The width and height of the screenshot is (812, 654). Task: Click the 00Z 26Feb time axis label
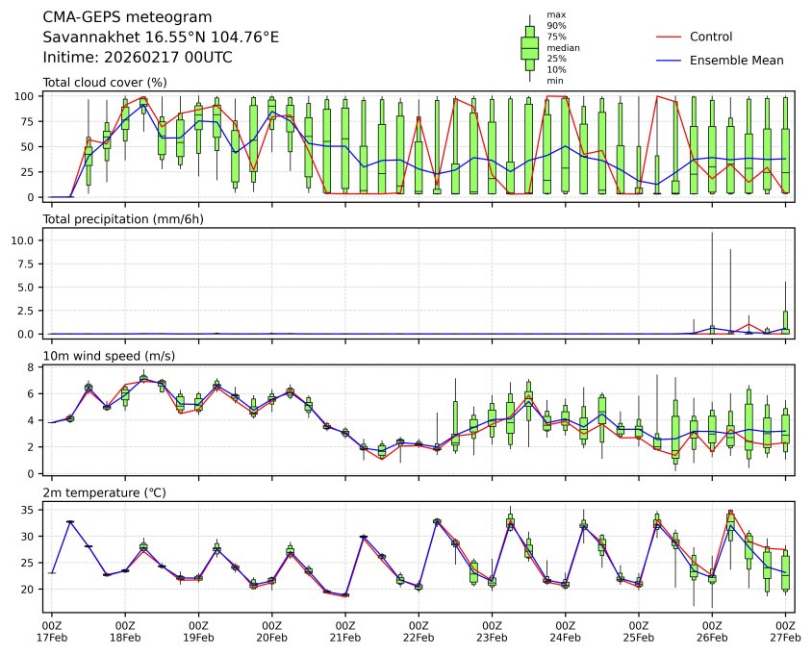tap(712, 631)
